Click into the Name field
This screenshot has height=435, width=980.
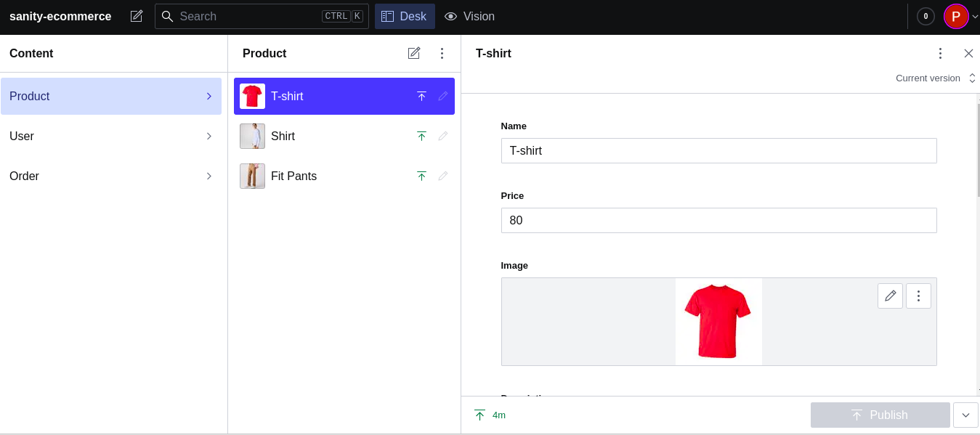tap(718, 150)
